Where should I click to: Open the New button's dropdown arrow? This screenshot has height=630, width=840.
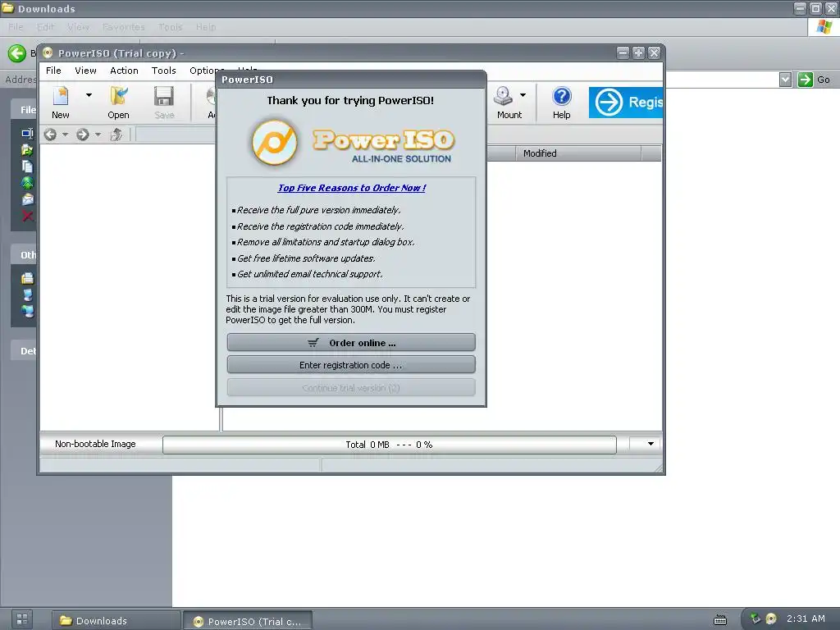coord(89,95)
